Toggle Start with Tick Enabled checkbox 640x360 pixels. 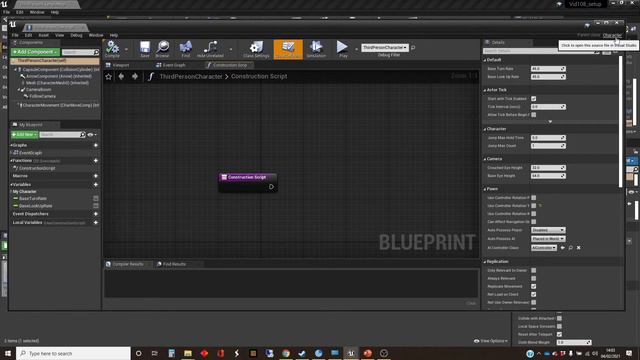tap(533, 99)
